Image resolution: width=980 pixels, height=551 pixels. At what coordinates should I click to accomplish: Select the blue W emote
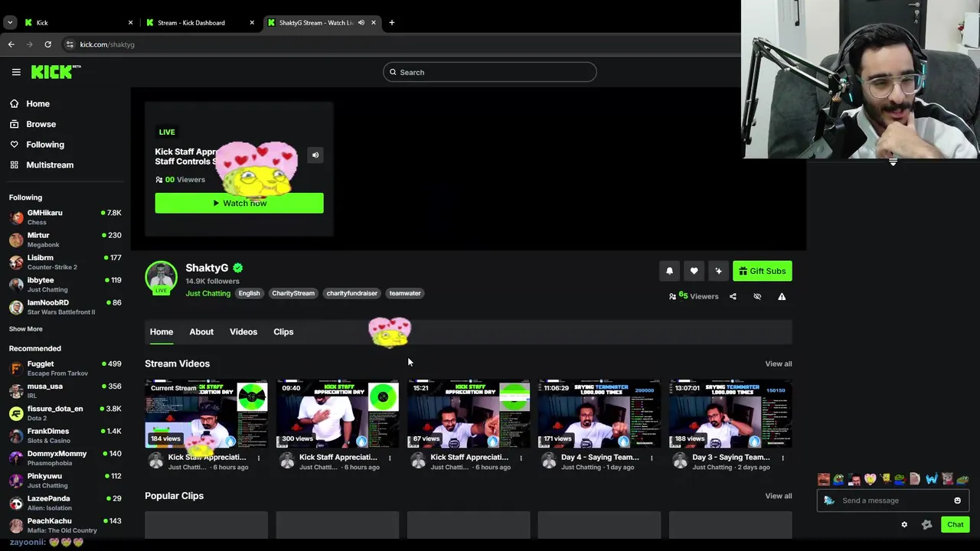[932, 480]
